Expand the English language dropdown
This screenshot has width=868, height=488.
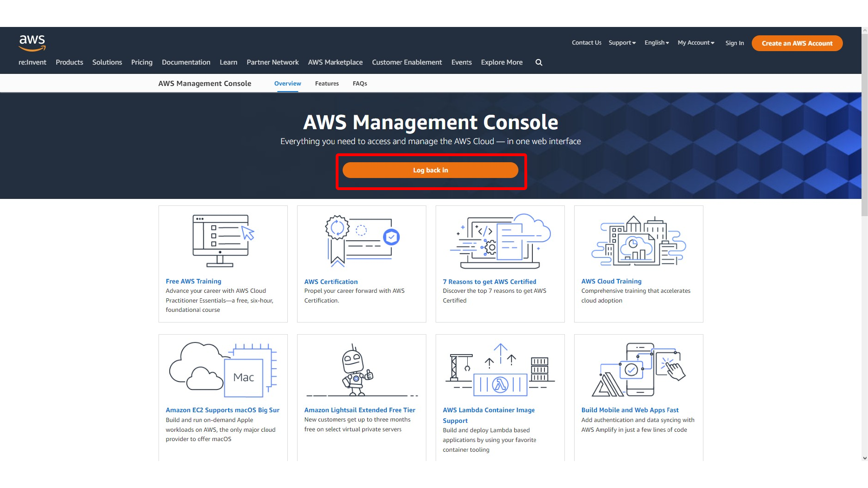(656, 43)
